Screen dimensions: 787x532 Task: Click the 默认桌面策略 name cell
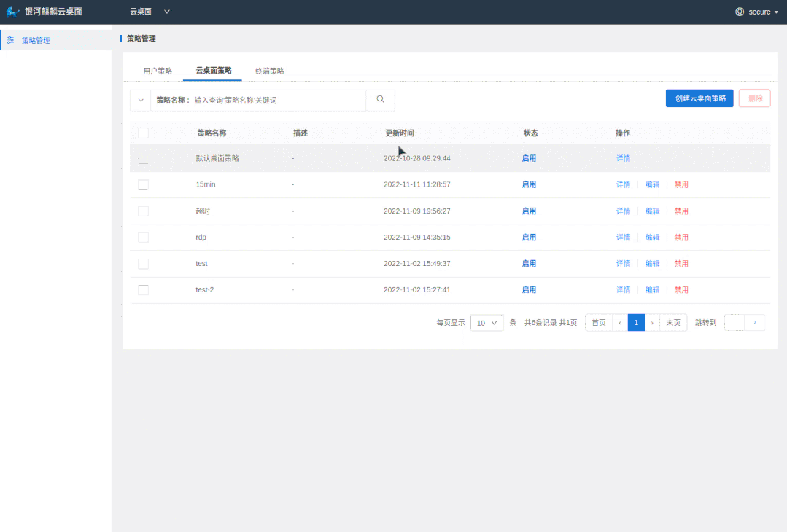pyautogui.click(x=217, y=158)
